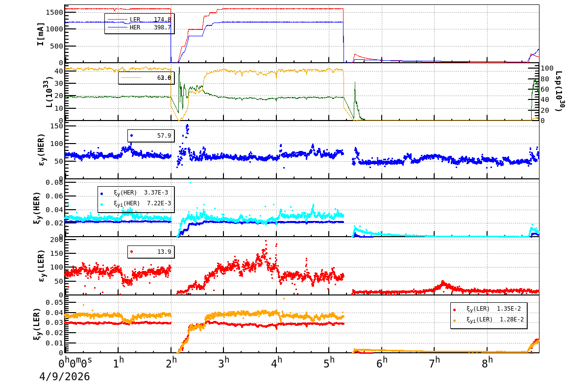This screenshot has height=391, width=588.
Task: Click the HER 398.7 legend entry
Action: 139,27
